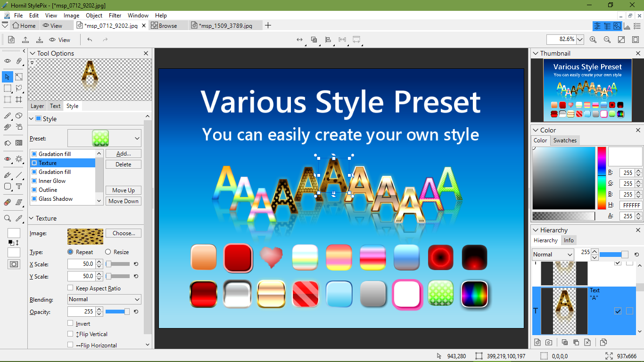Select the red-eye removal tool
644x362 pixels.
[8, 159]
